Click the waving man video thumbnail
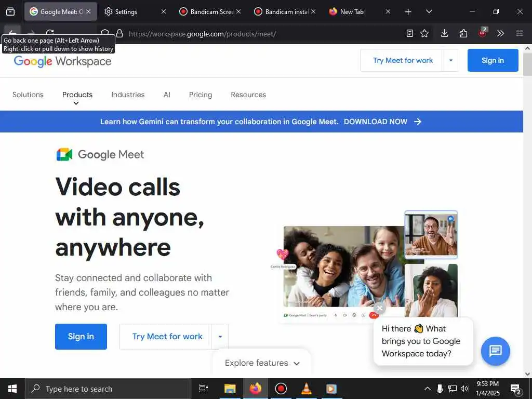This screenshot has width=532, height=399. (x=431, y=235)
